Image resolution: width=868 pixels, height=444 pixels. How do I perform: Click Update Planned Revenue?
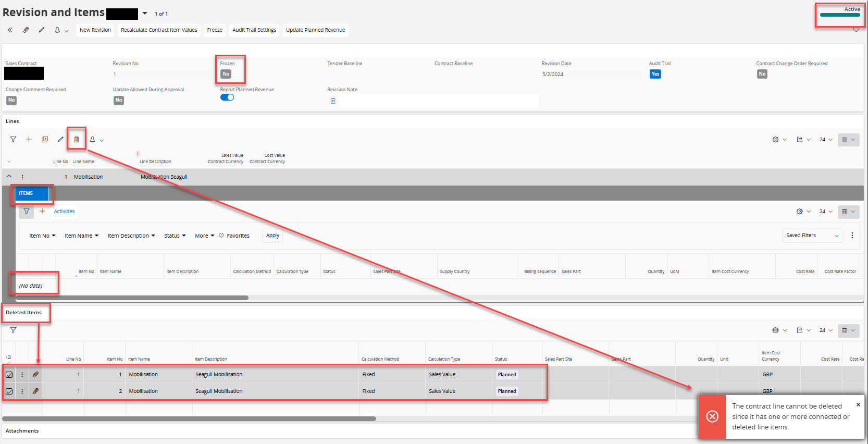(x=316, y=30)
